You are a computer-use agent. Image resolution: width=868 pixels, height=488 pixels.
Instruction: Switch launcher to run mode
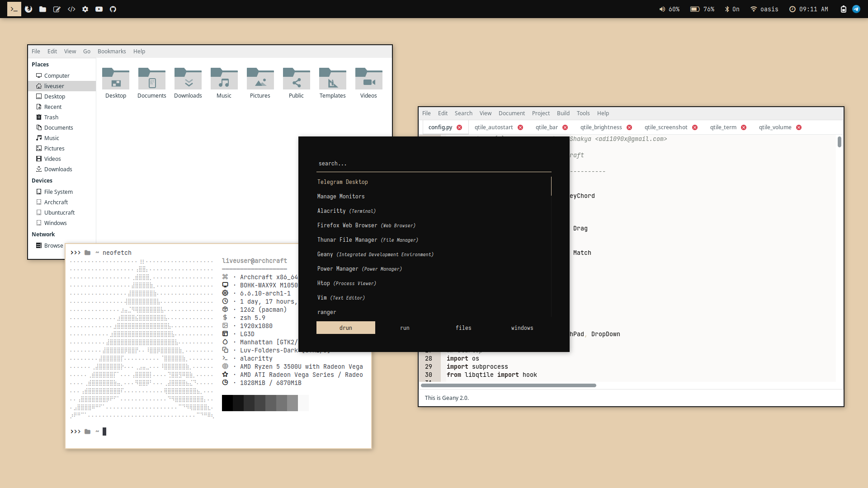[x=405, y=328]
